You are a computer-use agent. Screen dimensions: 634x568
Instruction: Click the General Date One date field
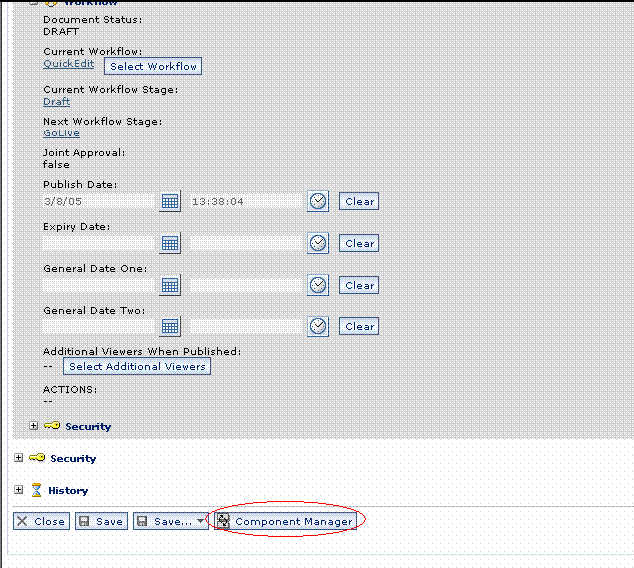[100, 285]
